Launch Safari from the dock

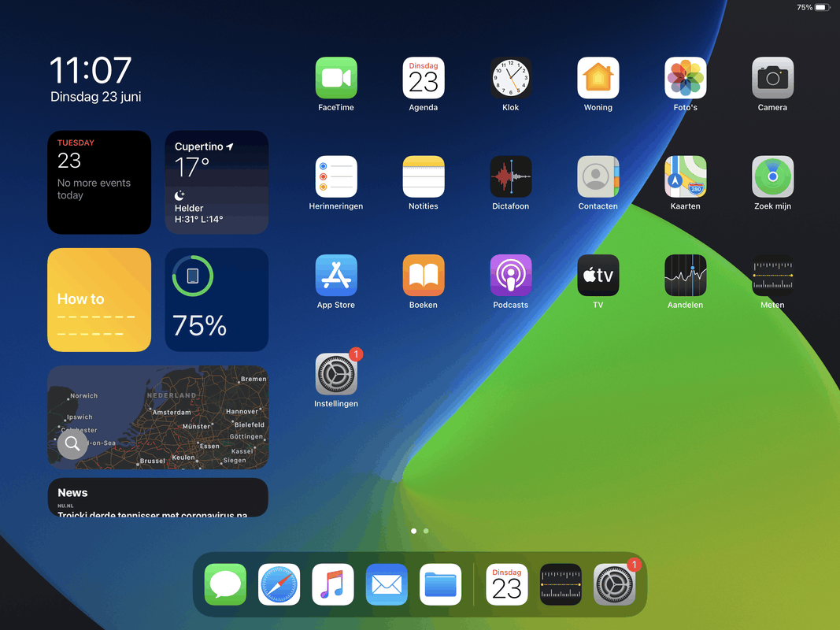tap(279, 584)
